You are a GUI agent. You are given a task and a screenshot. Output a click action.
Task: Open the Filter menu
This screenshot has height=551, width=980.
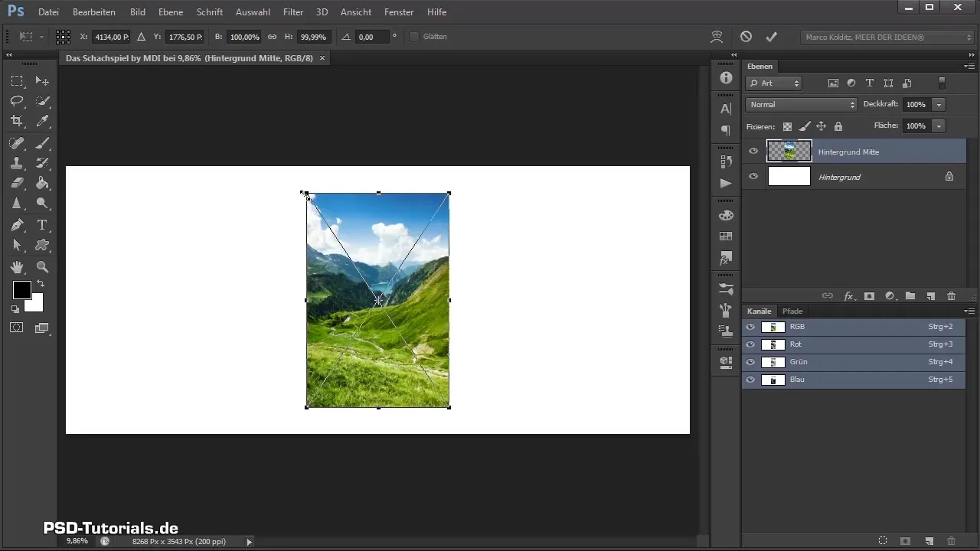point(293,12)
